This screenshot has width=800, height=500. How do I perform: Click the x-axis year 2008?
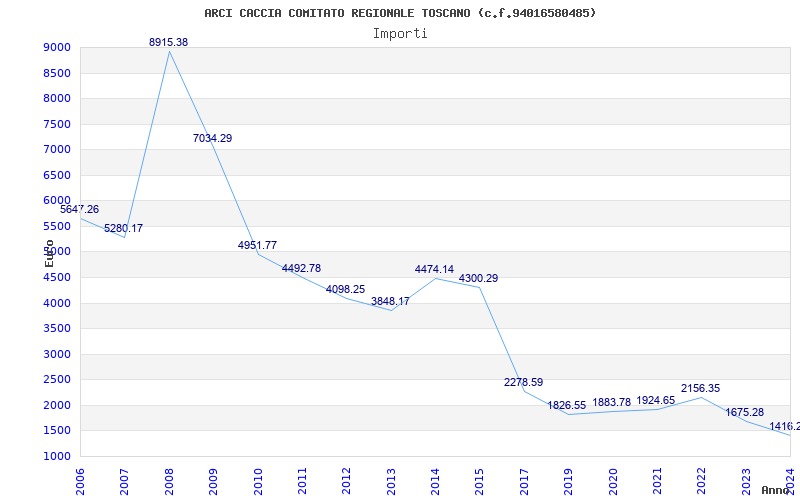pos(169,481)
